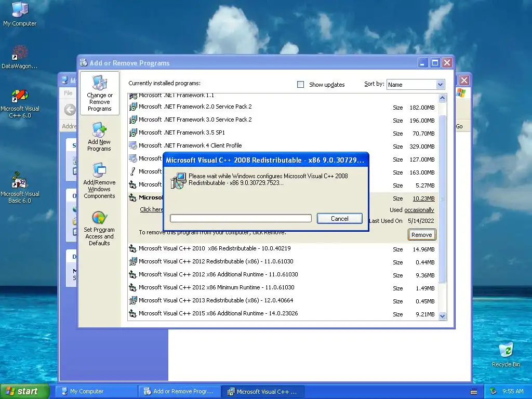Click the Back arrow in My Computer window
This screenshot has width=532, height=399.
coord(70,110)
